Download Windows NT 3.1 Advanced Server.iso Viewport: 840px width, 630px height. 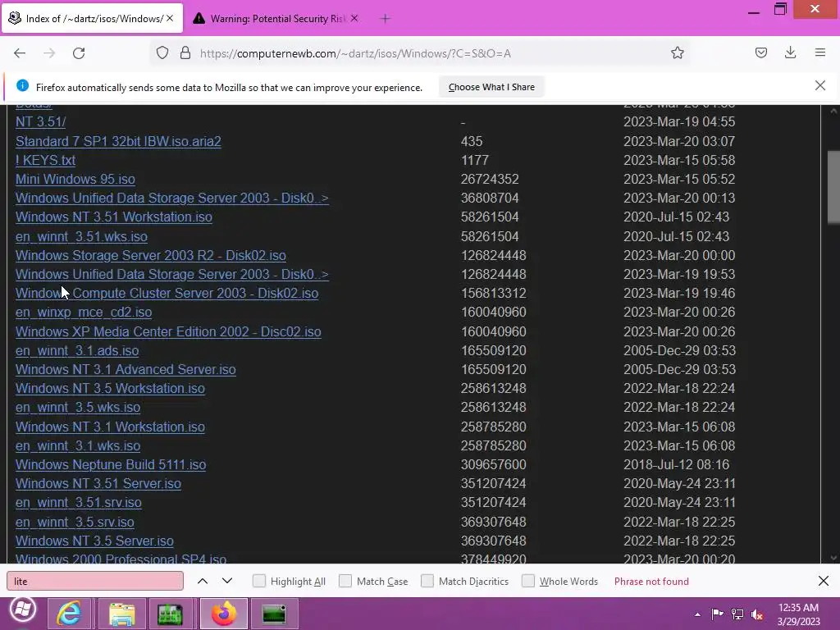coord(126,370)
